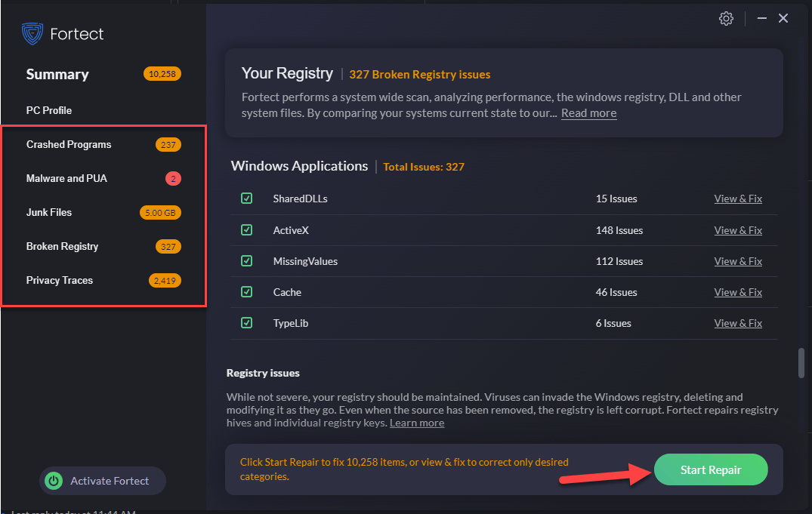Screen dimensions: 812x514
Task: Uncheck the TypeLib checkbox
Action: coord(246,323)
